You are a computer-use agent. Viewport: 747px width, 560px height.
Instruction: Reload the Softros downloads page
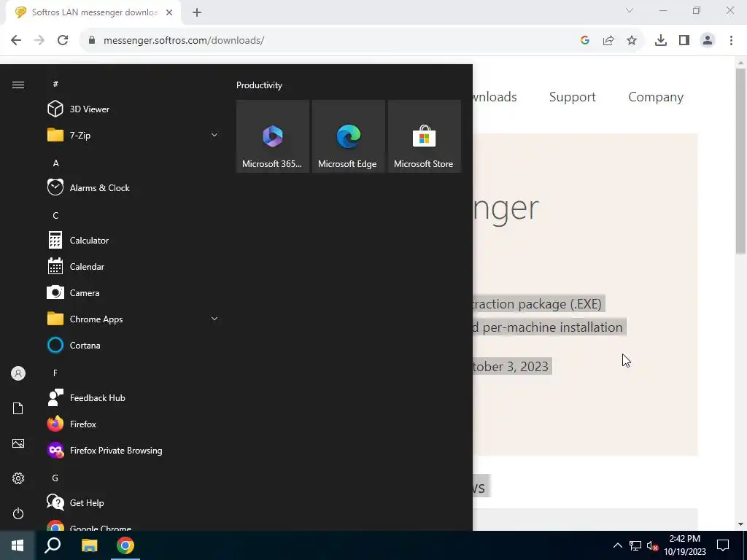pyautogui.click(x=63, y=41)
